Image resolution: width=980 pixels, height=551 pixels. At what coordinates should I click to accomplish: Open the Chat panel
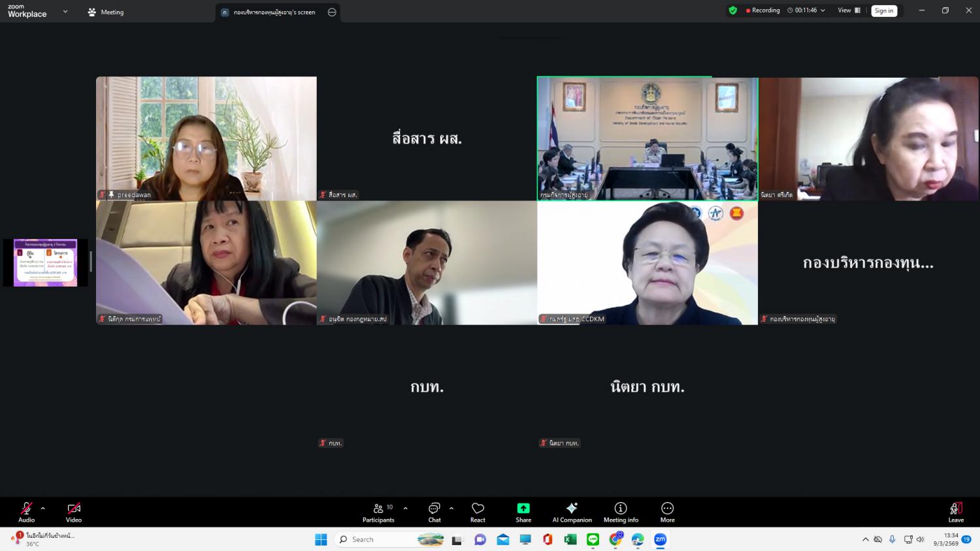(x=434, y=511)
